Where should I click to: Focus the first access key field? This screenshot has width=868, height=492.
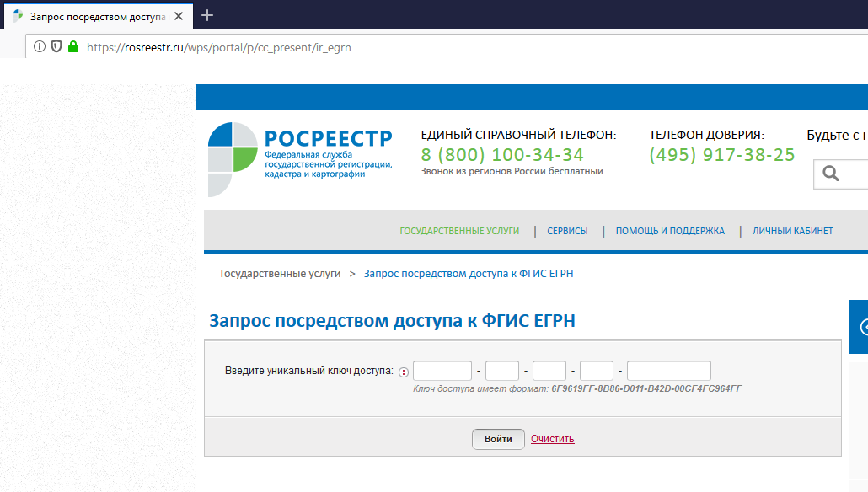coord(442,371)
